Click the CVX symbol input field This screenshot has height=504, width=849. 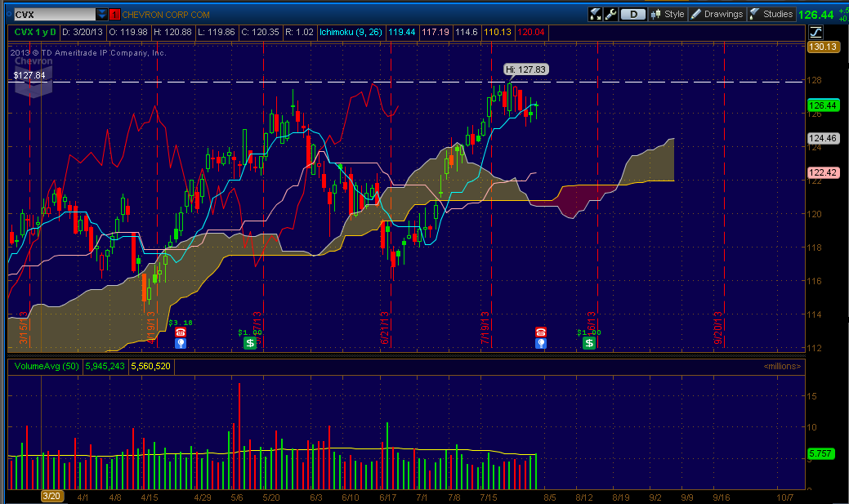pyautogui.click(x=54, y=15)
